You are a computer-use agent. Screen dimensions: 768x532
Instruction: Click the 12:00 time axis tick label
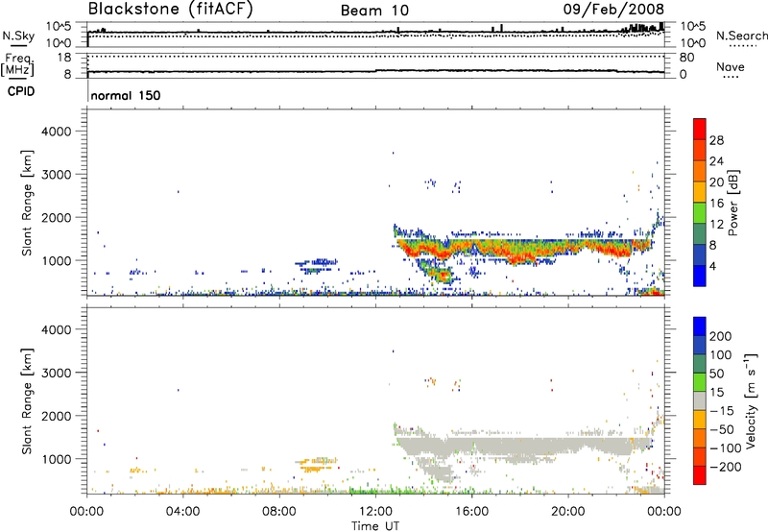pos(375,512)
